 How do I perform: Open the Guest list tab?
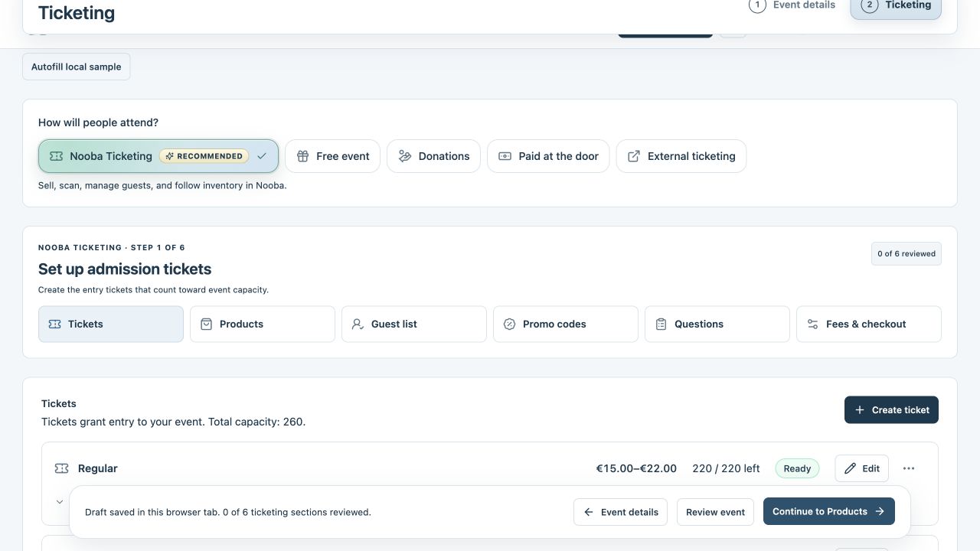pos(414,324)
